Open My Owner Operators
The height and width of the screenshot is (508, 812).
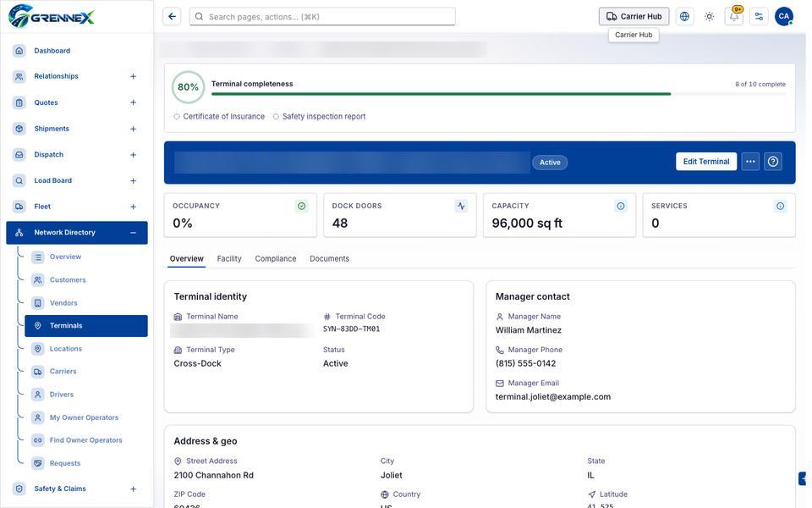click(x=86, y=417)
